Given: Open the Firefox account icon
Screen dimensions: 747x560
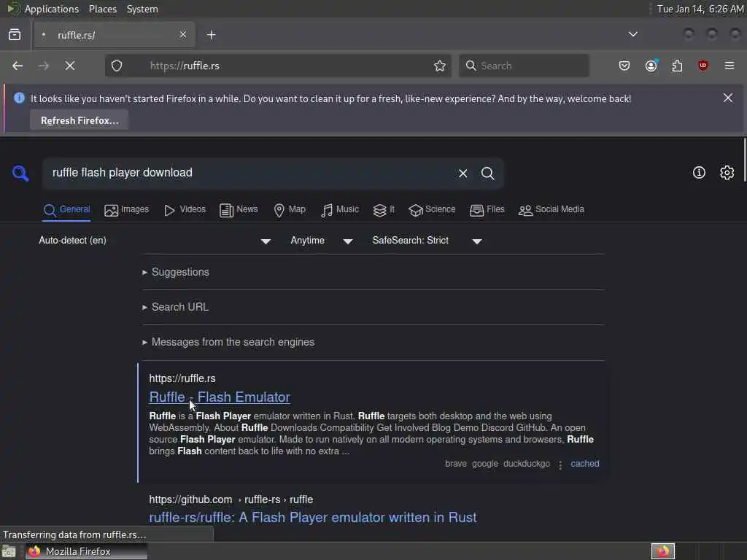Looking at the screenshot, I should (x=651, y=66).
